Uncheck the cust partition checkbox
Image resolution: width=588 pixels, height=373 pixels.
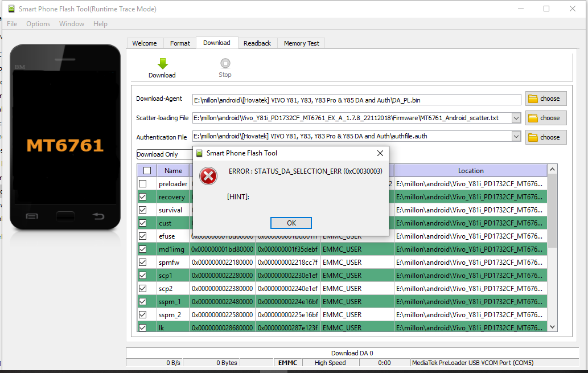click(x=142, y=223)
